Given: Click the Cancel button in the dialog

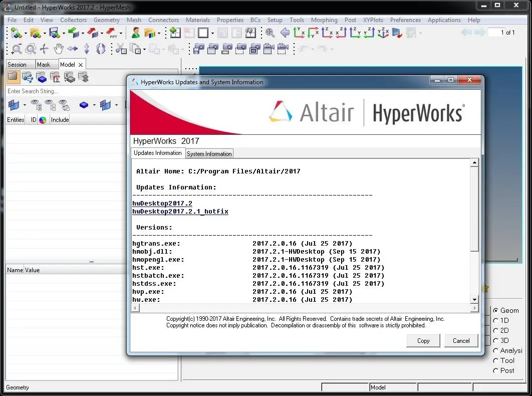Looking at the screenshot, I should click(x=461, y=341).
